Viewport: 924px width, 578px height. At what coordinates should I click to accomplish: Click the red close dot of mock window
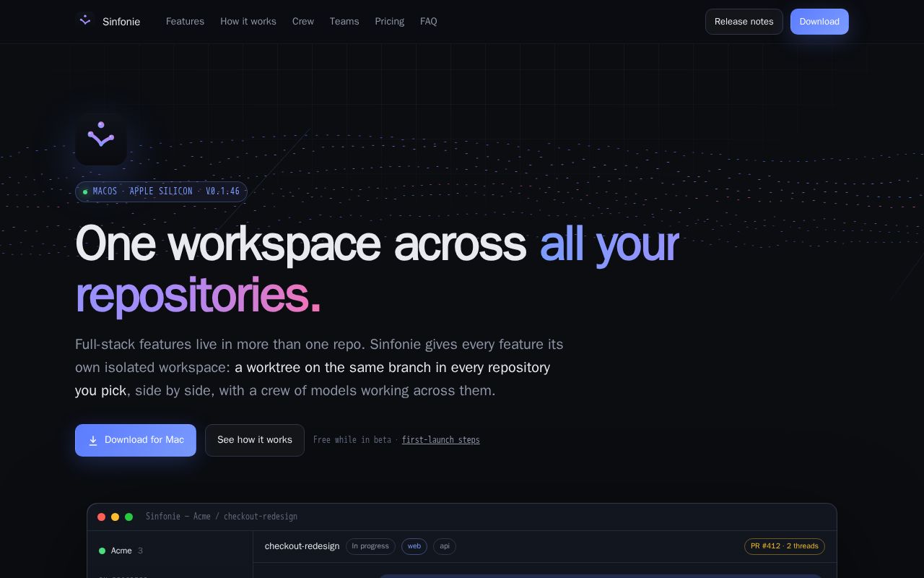tap(102, 517)
